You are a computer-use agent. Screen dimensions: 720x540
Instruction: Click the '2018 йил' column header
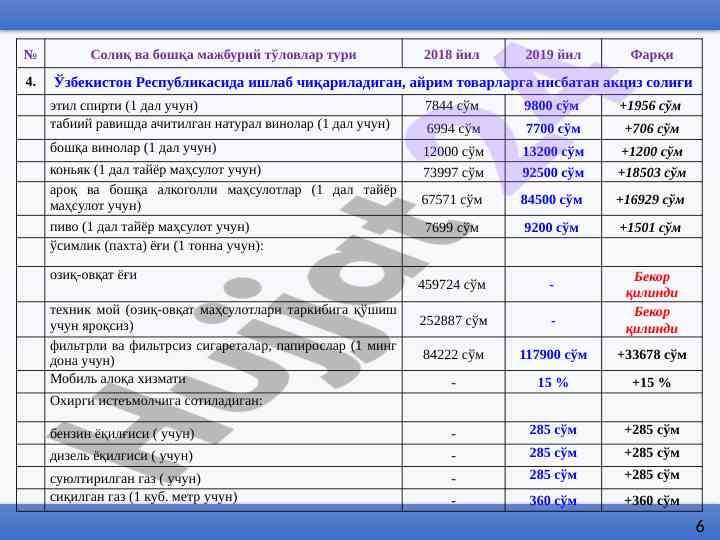(452, 54)
